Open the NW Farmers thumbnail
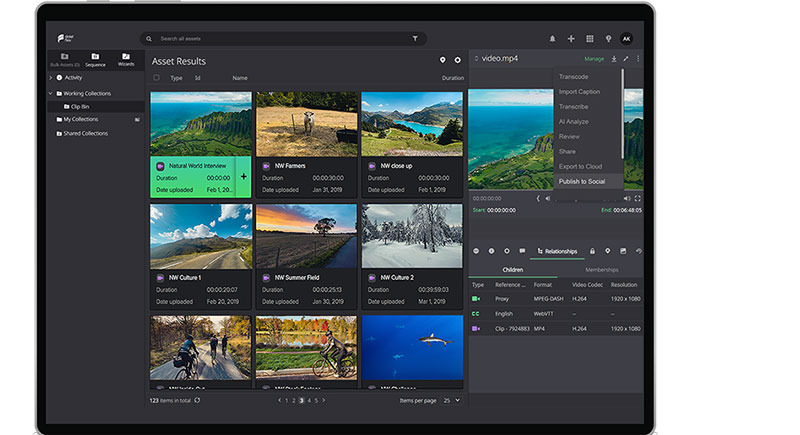The width and height of the screenshot is (800, 435). (x=306, y=123)
